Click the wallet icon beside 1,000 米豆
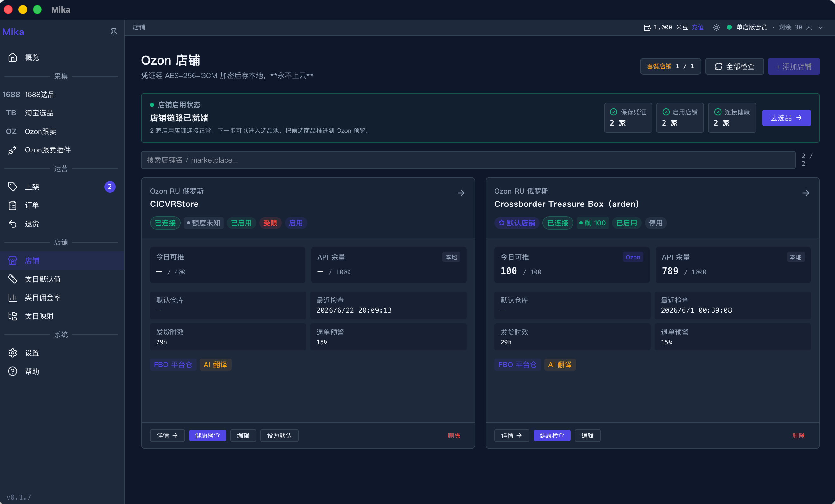 [x=647, y=28]
